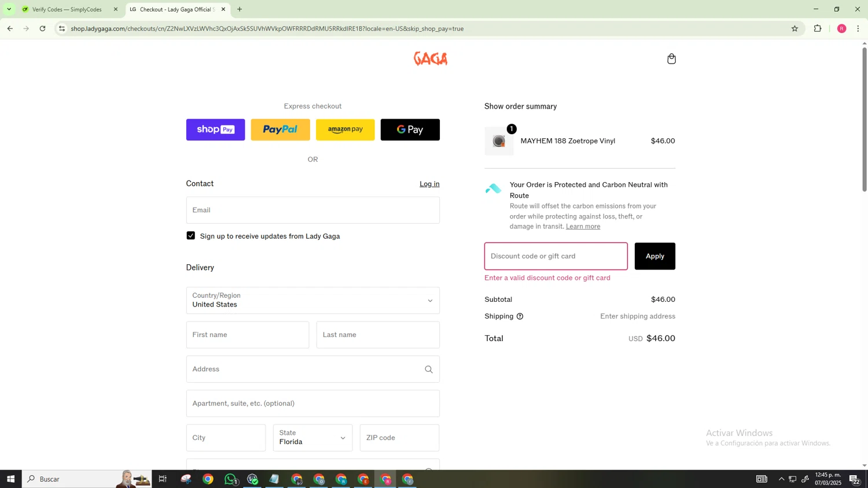
Task: Open browser extensions puzzle icon
Action: pos(818,28)
